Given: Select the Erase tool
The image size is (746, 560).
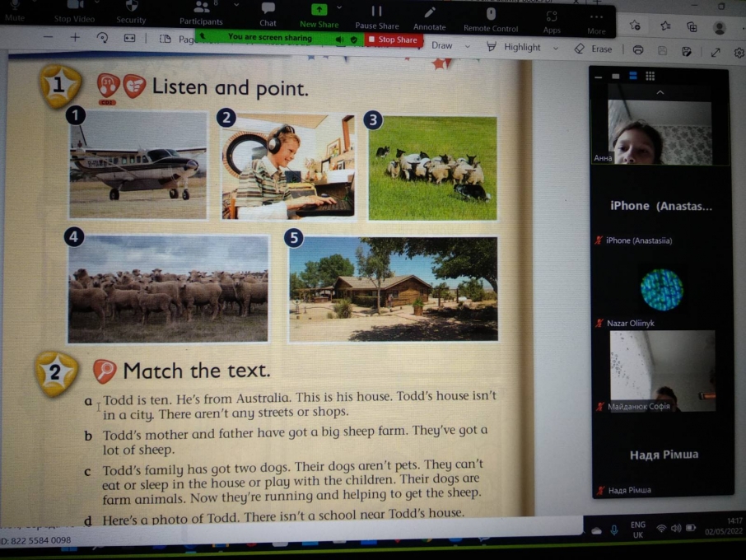Looking at the screenshot, I should (594, 49).
